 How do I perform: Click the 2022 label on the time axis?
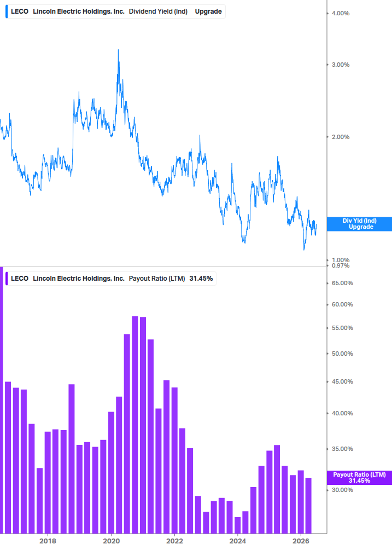pos(174,541)
